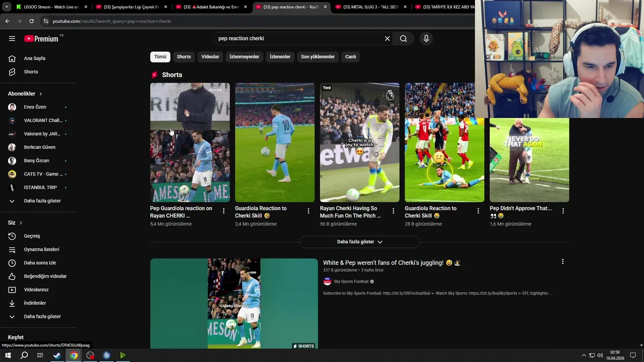
Task: Select the Son yüklenenler filter chip
Action: click(318, 57)
